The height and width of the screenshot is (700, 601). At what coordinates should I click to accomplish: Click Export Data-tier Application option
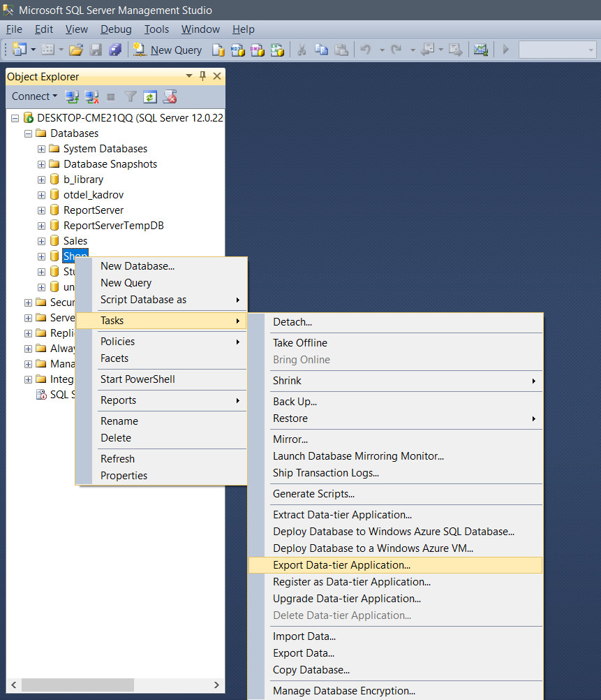click(x=396, y=565)
